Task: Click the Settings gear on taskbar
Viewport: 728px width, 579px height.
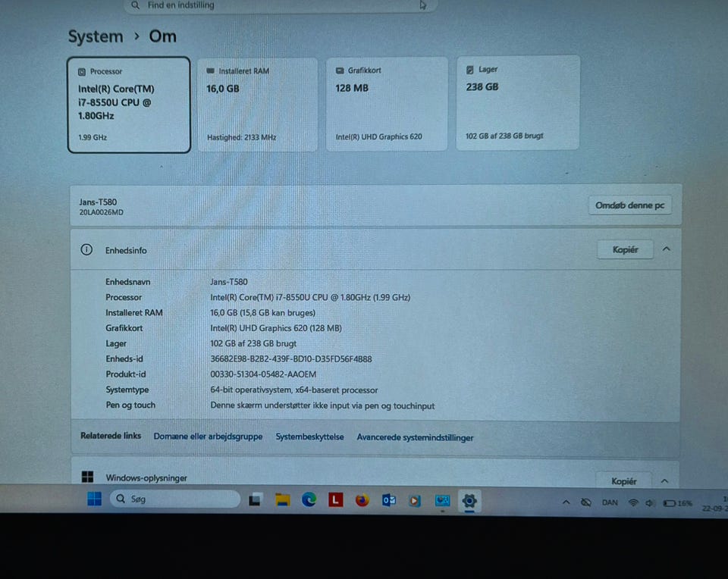Action: [x=469, y=501]
